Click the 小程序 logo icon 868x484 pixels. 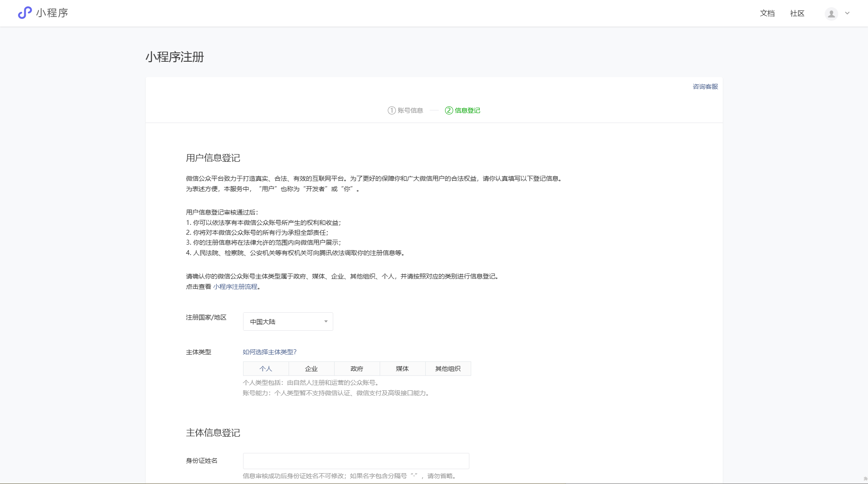(25, 13)
